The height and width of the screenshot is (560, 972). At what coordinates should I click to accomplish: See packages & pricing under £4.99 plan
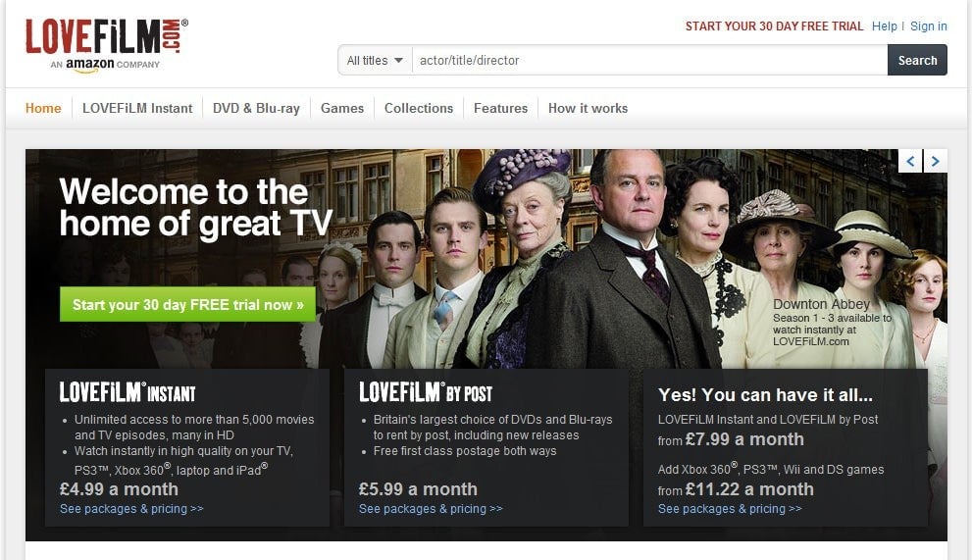(131, 509)
